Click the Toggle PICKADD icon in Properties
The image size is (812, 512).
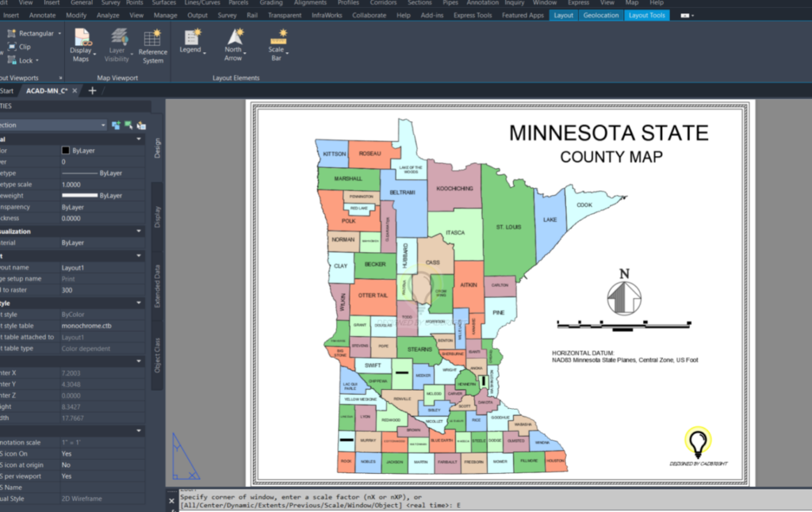coord(141,125)
